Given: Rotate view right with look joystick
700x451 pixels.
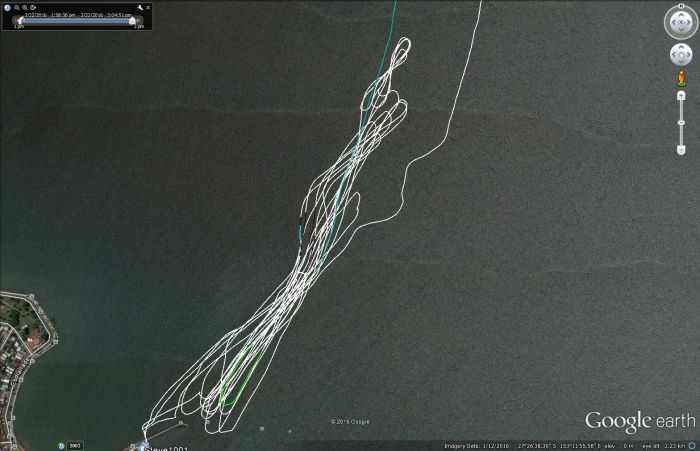Looking at the screenshot, I should coord(691,23).
